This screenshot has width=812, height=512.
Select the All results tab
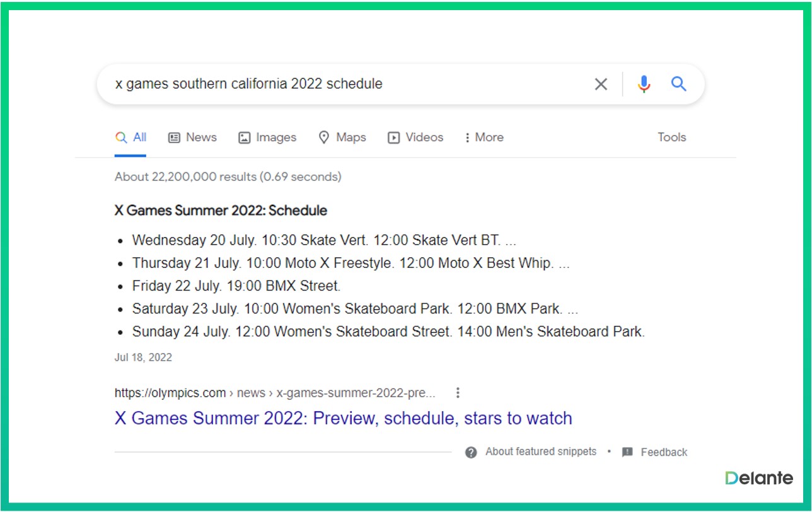point(131,137)
